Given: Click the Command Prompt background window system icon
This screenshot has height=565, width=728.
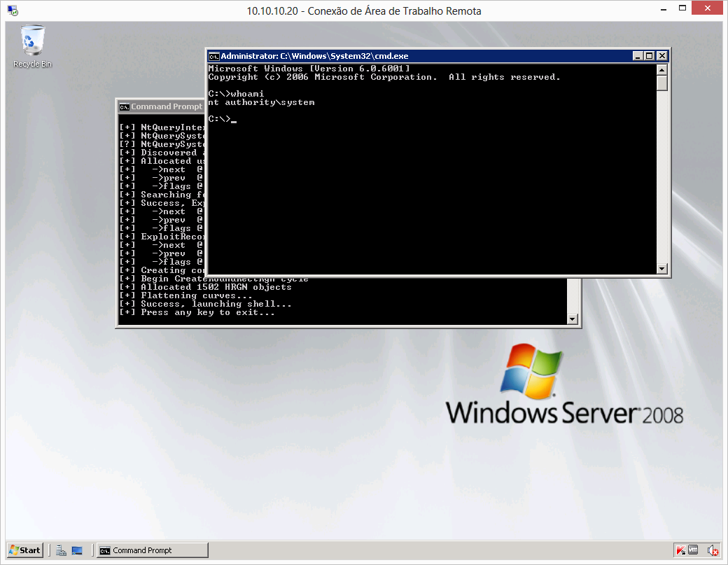Looking at the screenshot, I should pyautogui.click(x=124, y=107).
